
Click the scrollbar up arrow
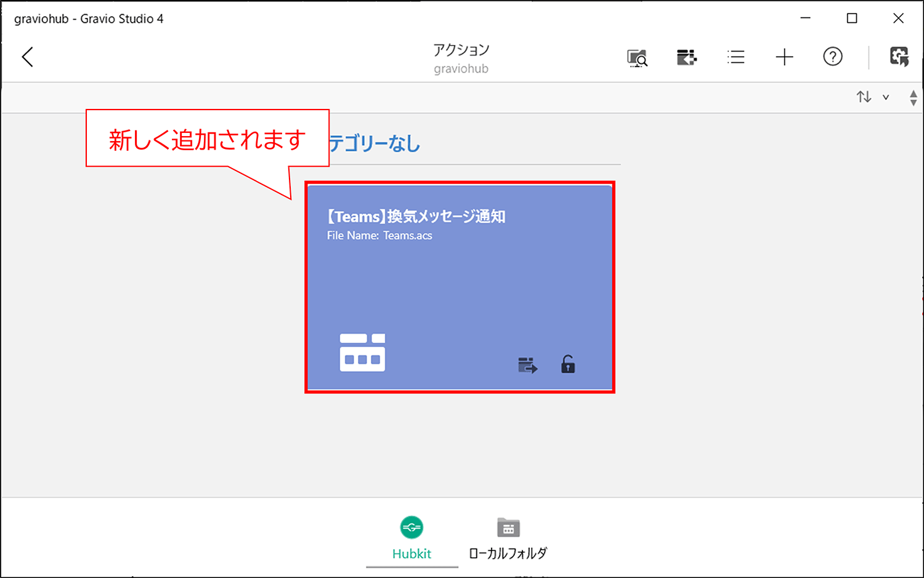914,93
